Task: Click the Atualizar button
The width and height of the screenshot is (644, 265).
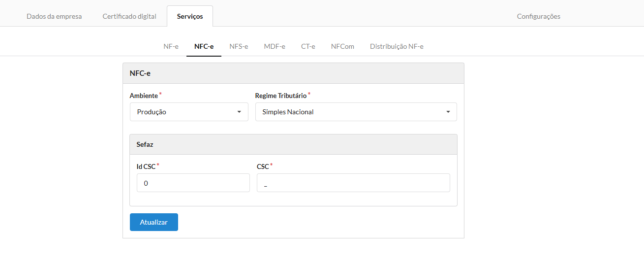Action: tap(154, 222)
